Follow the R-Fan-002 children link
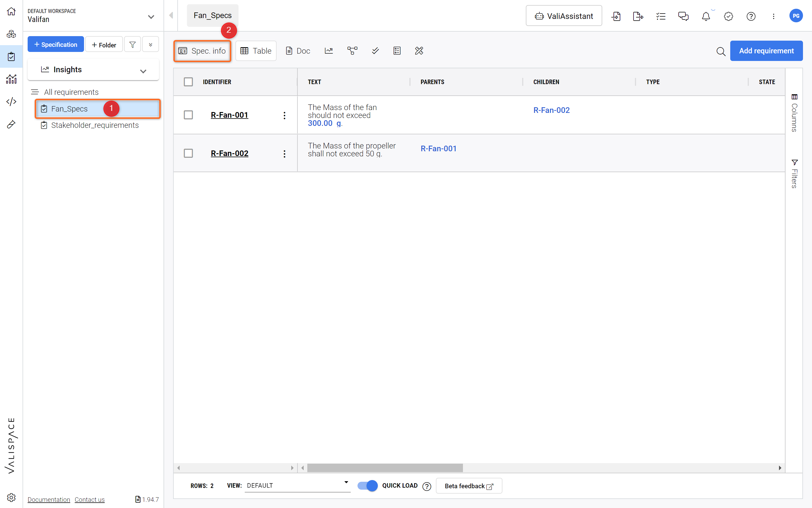The width and height of the screenshot is (812, 508). click(551, 110)
